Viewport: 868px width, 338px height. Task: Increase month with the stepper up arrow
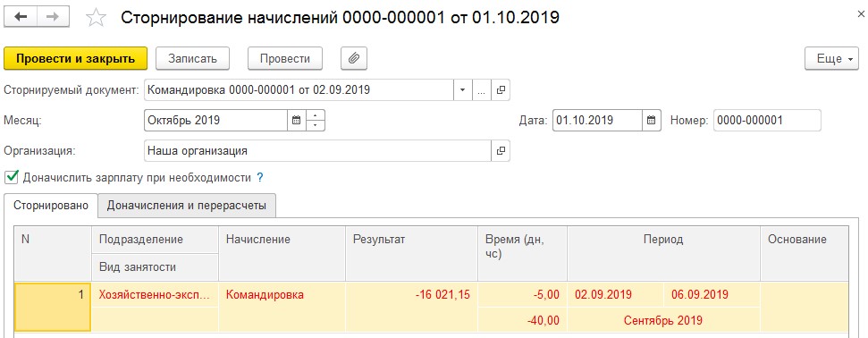click(x=315, y=115)
